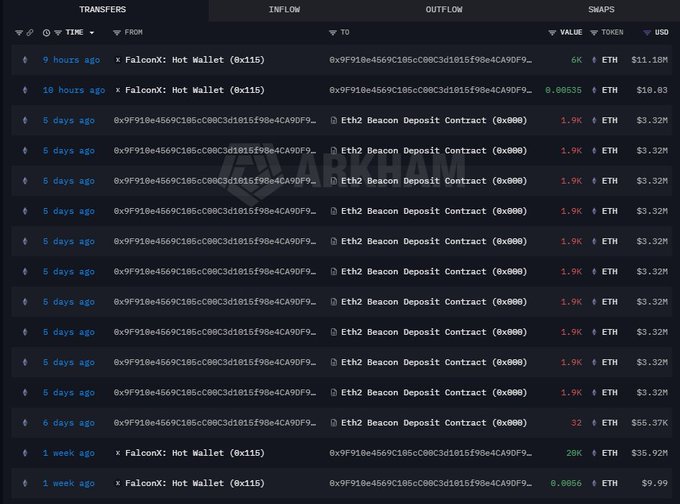Click chain icon in $9.99 row

tap(25, 483)
